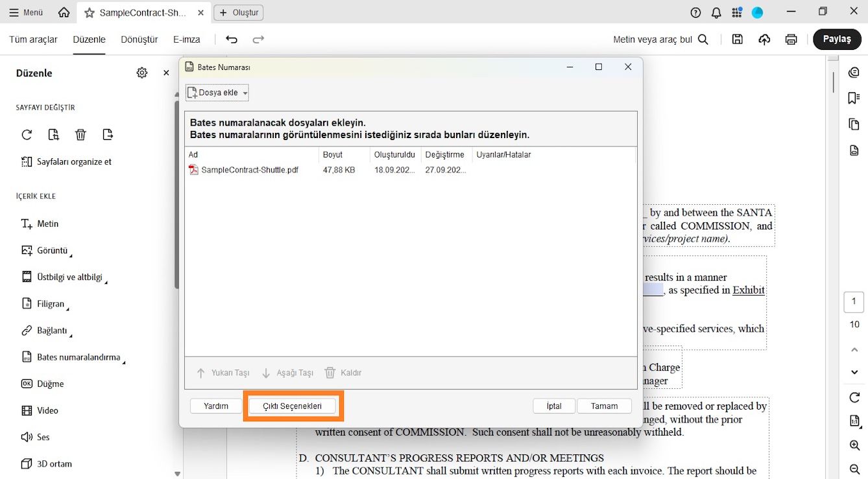
Task: Open the AI assistant icon in right rail
Action: [854, 73]
